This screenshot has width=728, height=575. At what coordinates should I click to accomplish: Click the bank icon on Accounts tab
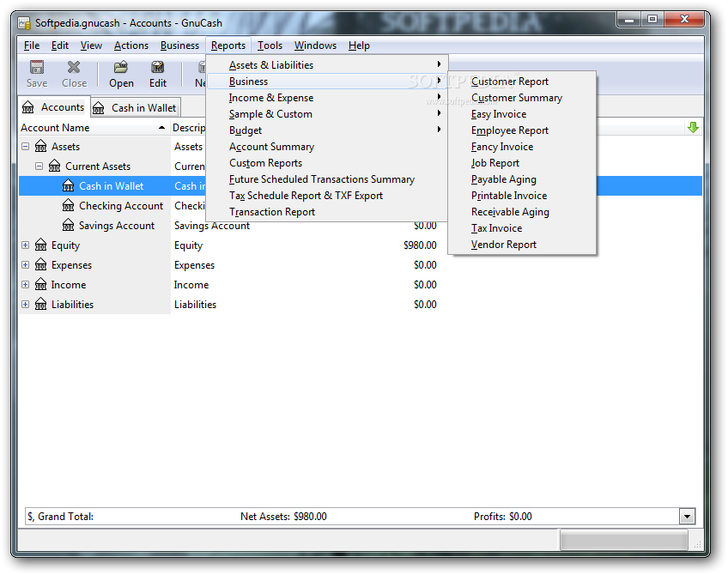coord(27,107)
